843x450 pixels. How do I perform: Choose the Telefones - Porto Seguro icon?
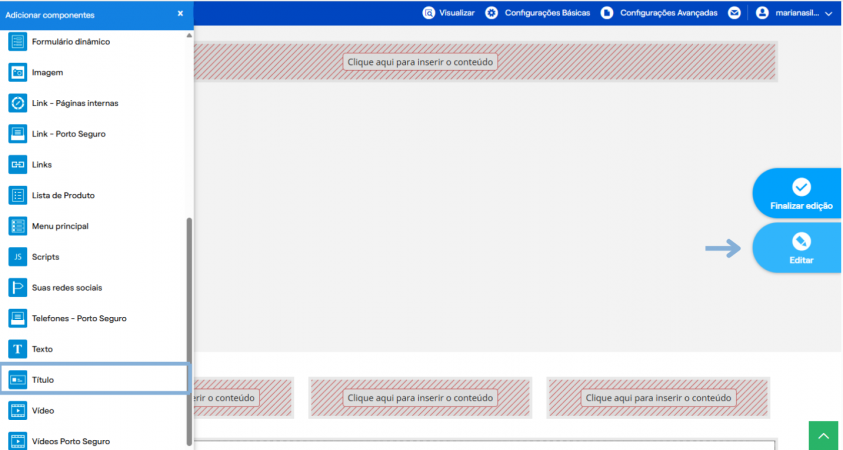coord(18,318)
